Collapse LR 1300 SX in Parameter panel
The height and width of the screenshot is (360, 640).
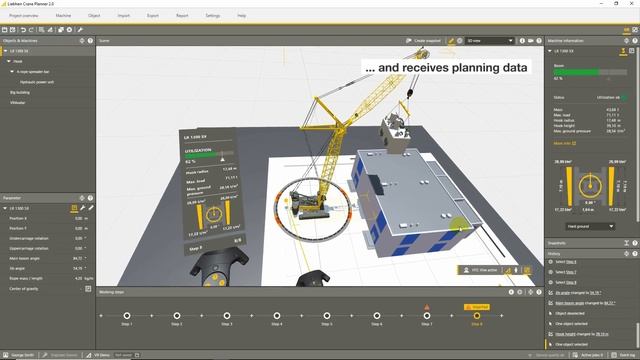coord(5,208)
